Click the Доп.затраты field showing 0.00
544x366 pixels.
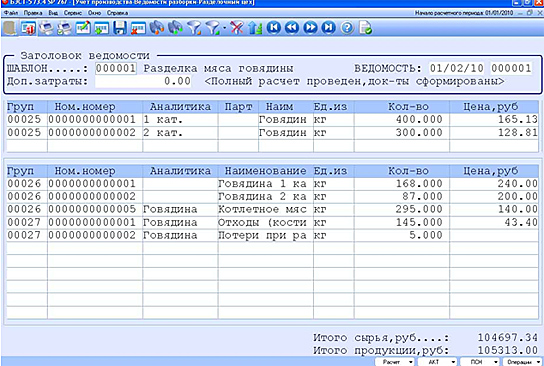tap(143, 81)
